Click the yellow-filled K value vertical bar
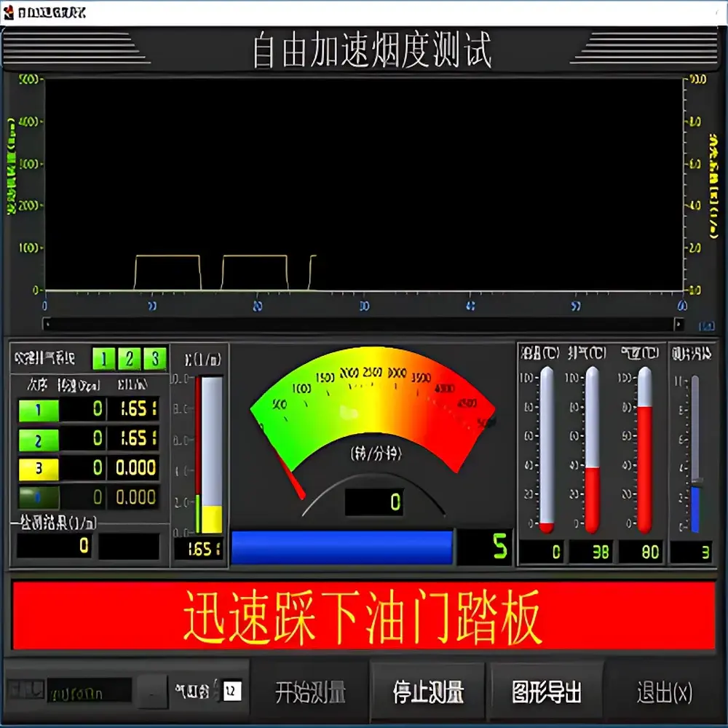The image size is (728, 728). pyautogui.click(x=212, y=455)
